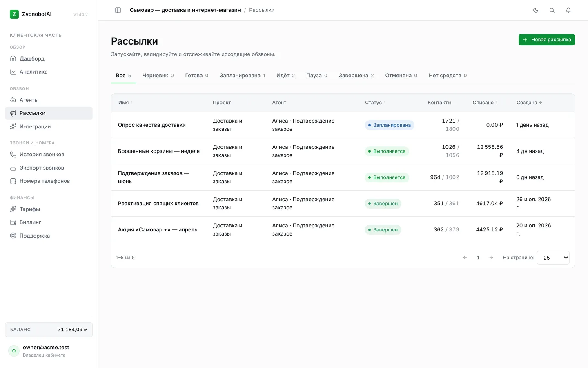
Task: Open campaign Акция «Самовар +» — апрель
Action: [x=158, y=230]
